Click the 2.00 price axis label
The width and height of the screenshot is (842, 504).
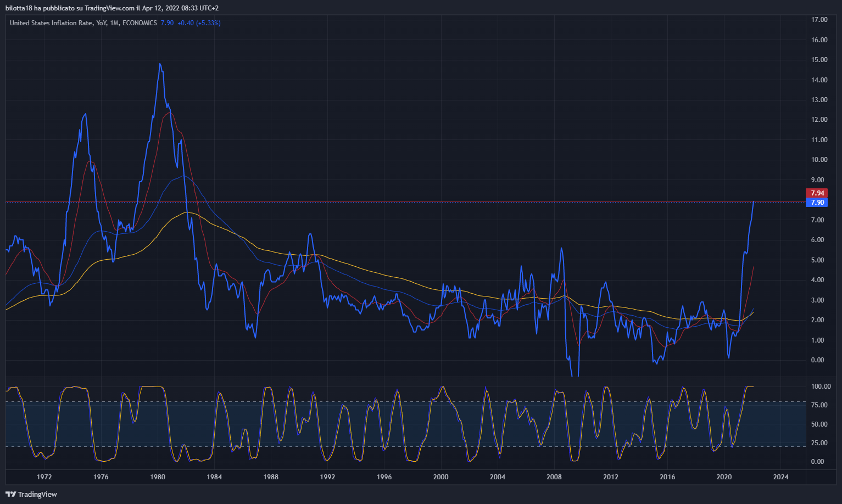pos(818,320)
